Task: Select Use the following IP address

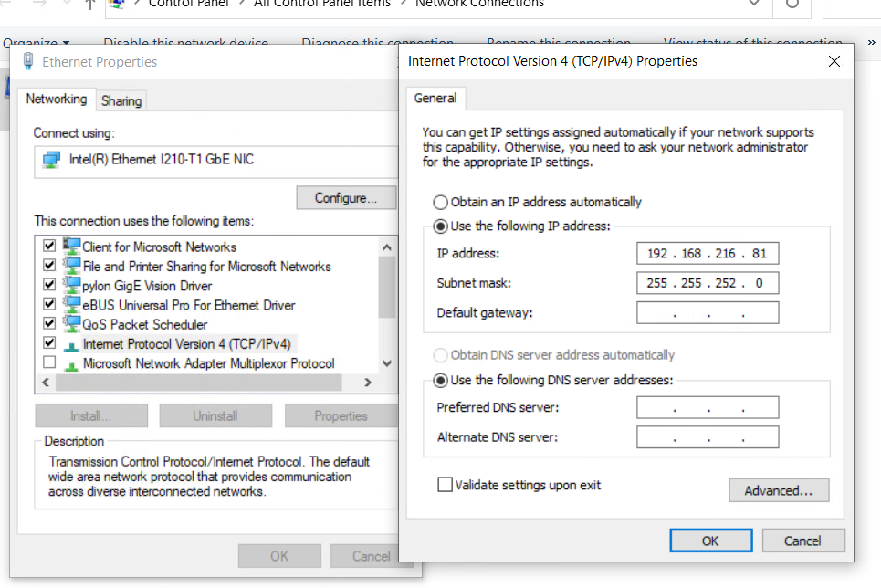Action: coord(440,226)
